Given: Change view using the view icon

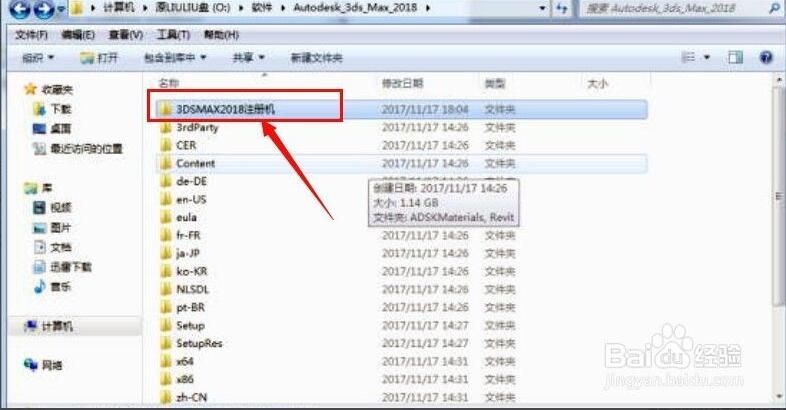Looking at the screenshot, I should pyautogui.click(x=689, y=57).
